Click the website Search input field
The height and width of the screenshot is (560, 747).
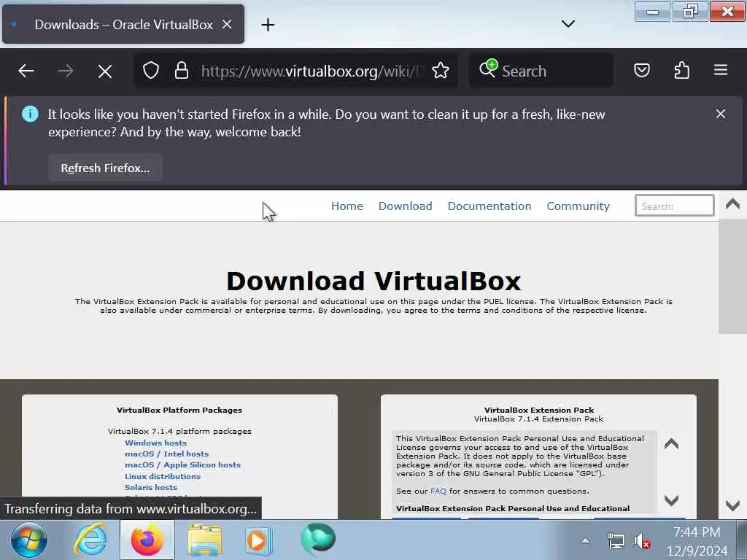pos(675,206)
